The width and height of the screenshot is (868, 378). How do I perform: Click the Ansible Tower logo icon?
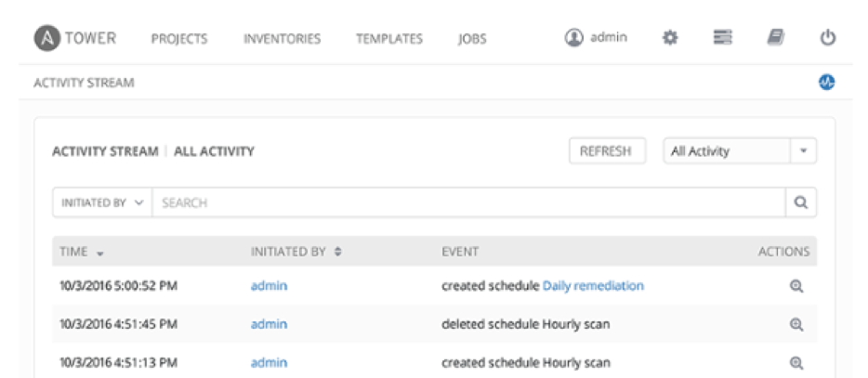coord(47,39)
